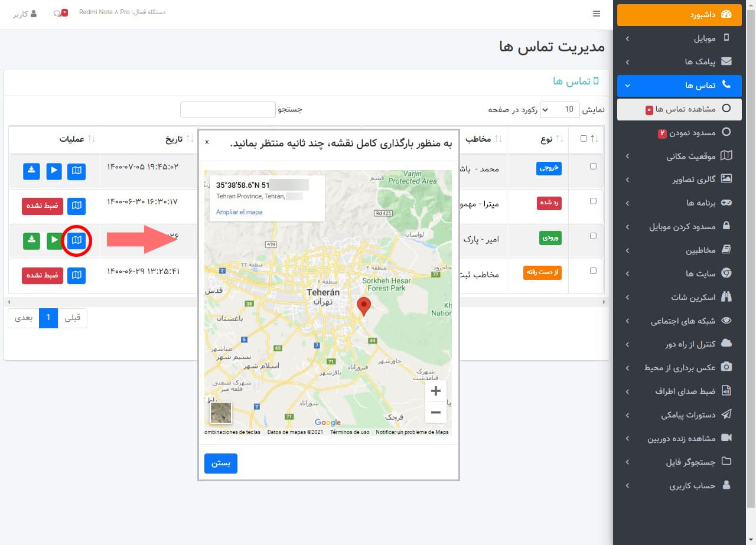Image resolution: width=756 pixels, height=545 pixels.
Task: Click video icon for مشاهده زنده دوربین
Action: (726, 438)
